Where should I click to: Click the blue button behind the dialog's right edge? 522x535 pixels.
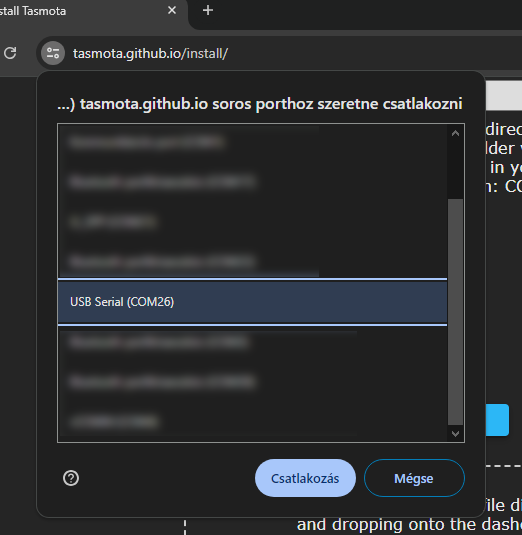coord(497,420)
